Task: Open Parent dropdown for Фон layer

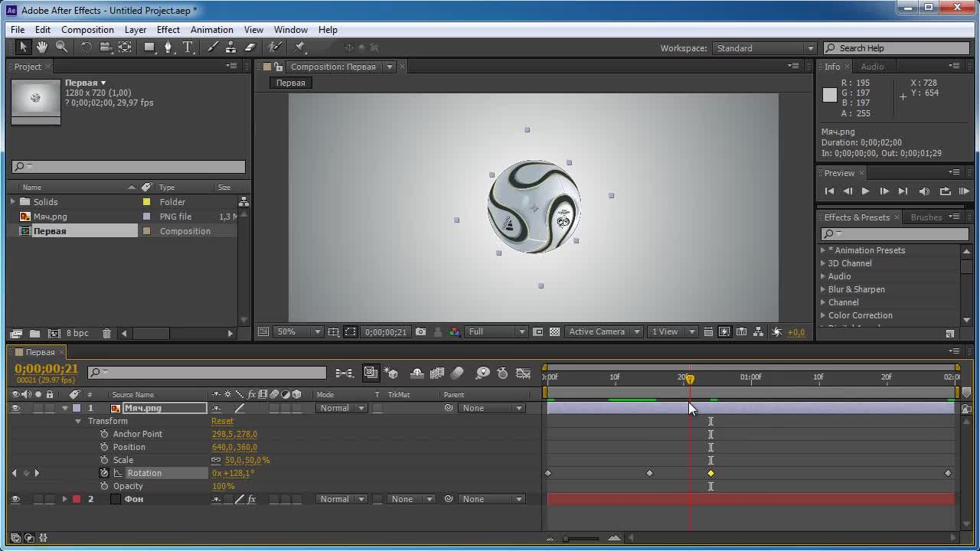Action: point(492,499)
